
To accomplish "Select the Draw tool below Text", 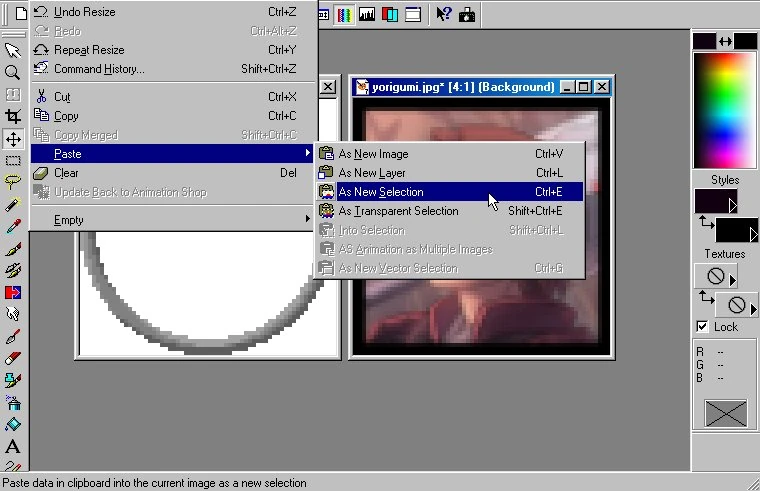I will click(x=13, y=465).
